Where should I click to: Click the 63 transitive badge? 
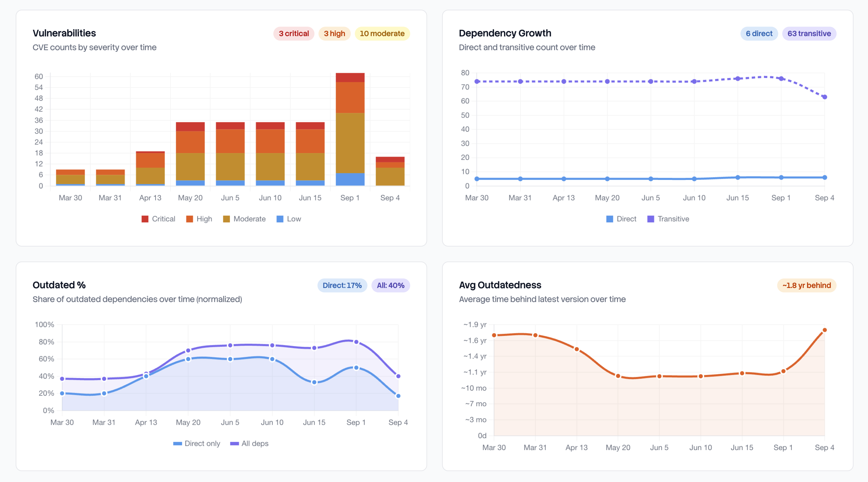[x=809, y=33]
